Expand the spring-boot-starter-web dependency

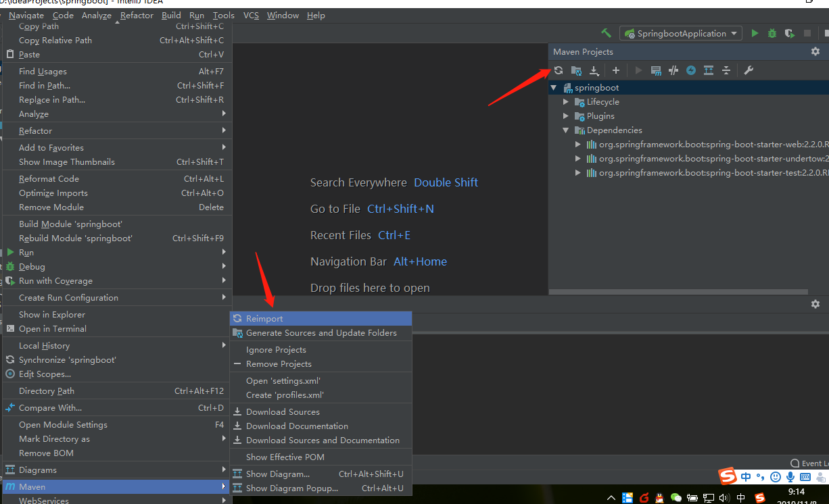(x=578, y=145)
